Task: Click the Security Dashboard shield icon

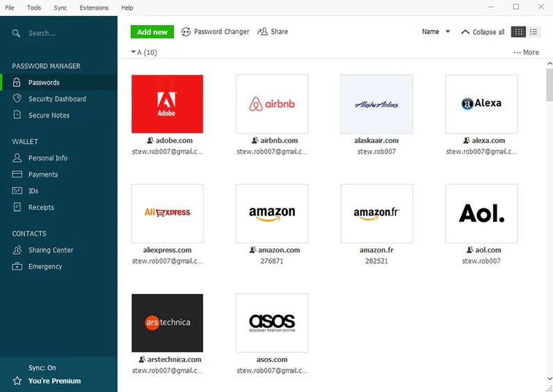Action: point(17,99)
